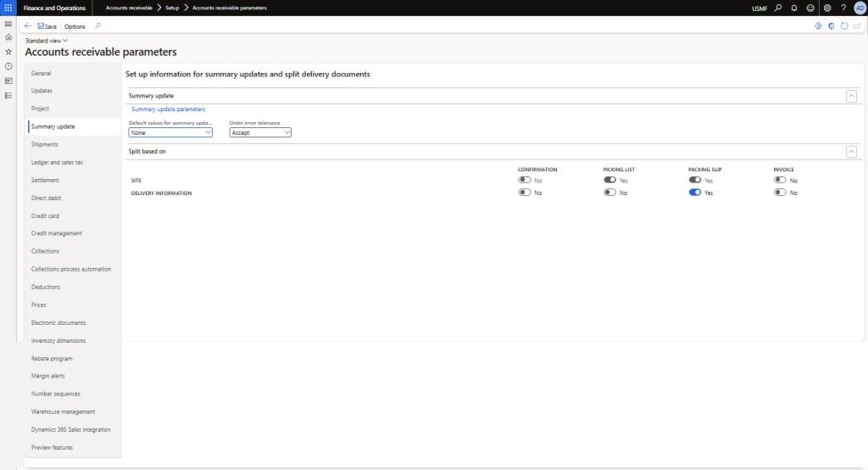Click the back arrow in the action pane

tap(28, 26)
